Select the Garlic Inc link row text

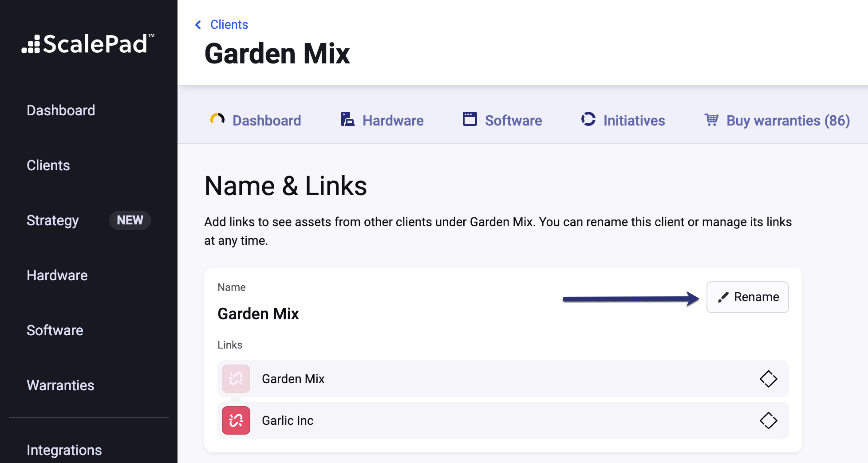[x=288, y=420]
